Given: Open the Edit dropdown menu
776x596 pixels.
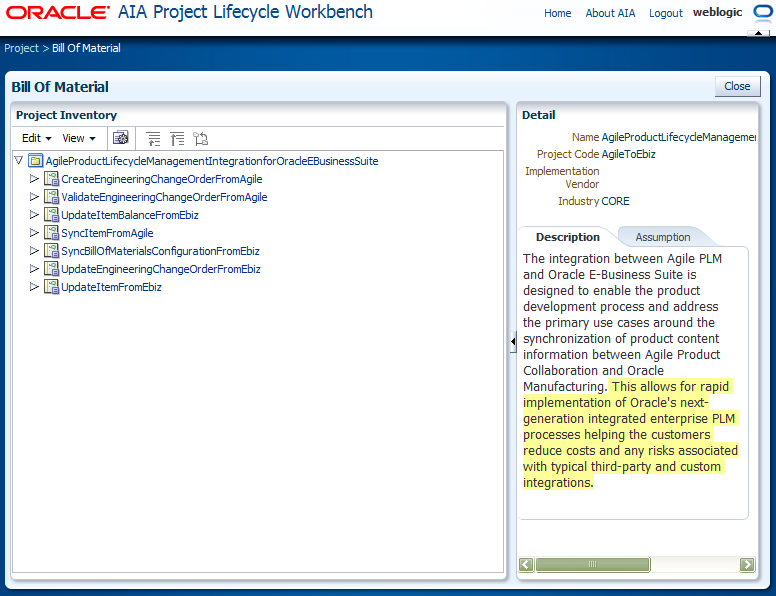Looking at the screenshot, I should (x=36, y=138).
